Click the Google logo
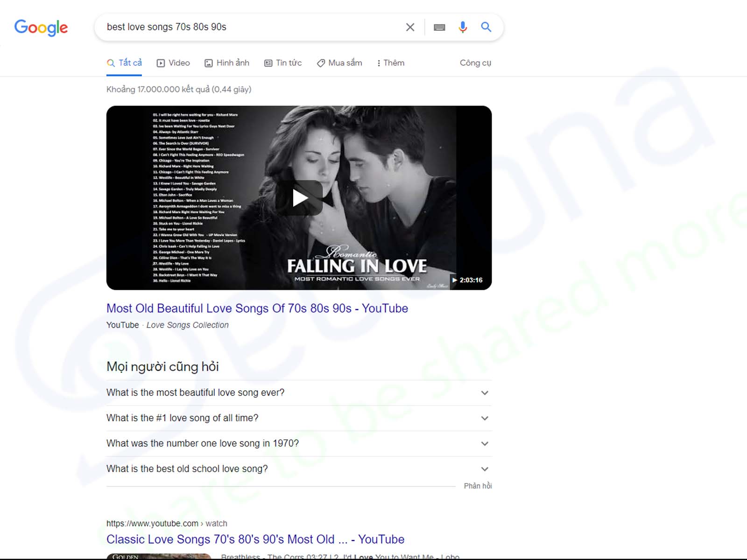Screen dimensions: 747x560 pyautogui.click(x=41, y=28)
